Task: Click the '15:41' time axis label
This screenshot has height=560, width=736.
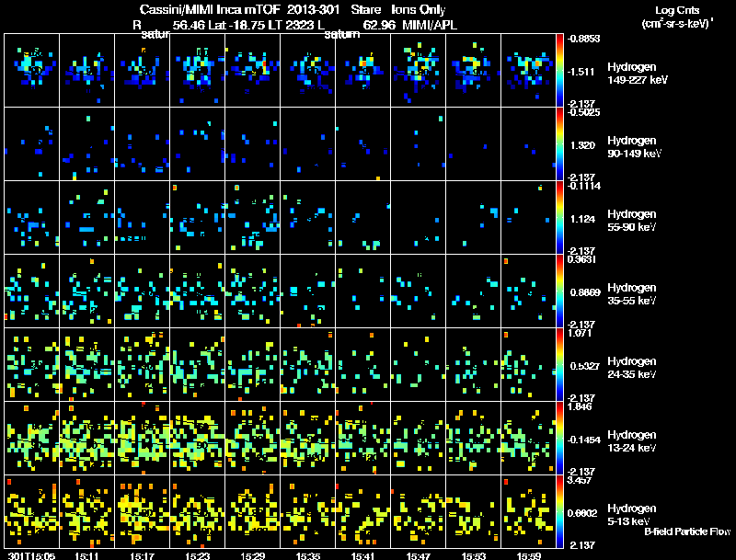Action: click(362, 555)
